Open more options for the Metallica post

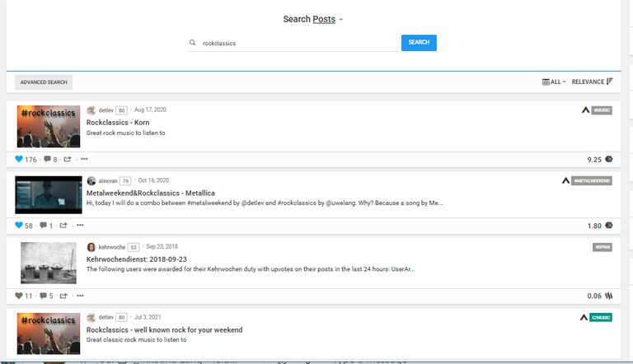click(80, 225)
